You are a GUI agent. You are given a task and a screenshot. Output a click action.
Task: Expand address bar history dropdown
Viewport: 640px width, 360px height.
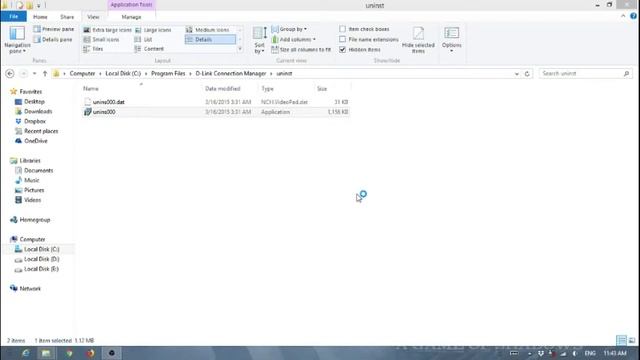(517, 74)
